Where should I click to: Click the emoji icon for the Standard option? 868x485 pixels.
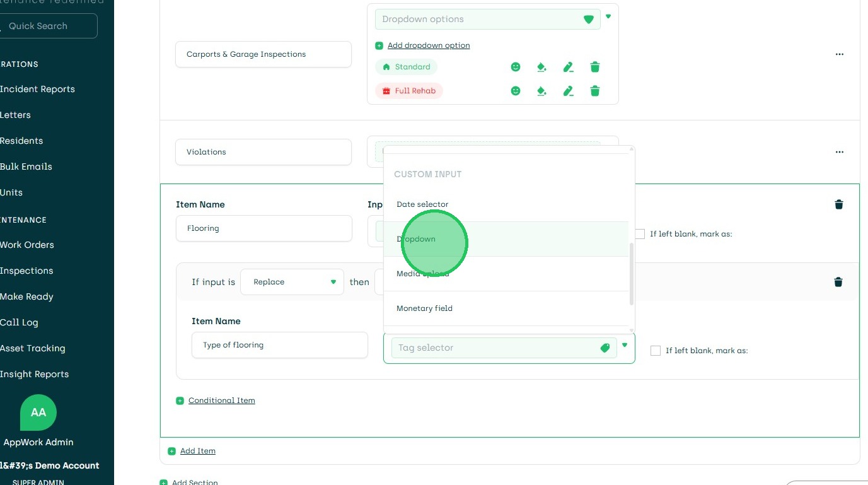[x=516, y=67]
